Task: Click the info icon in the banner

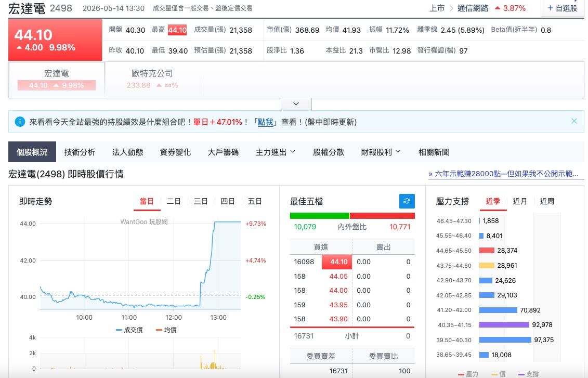Action: tap(20, 122)
